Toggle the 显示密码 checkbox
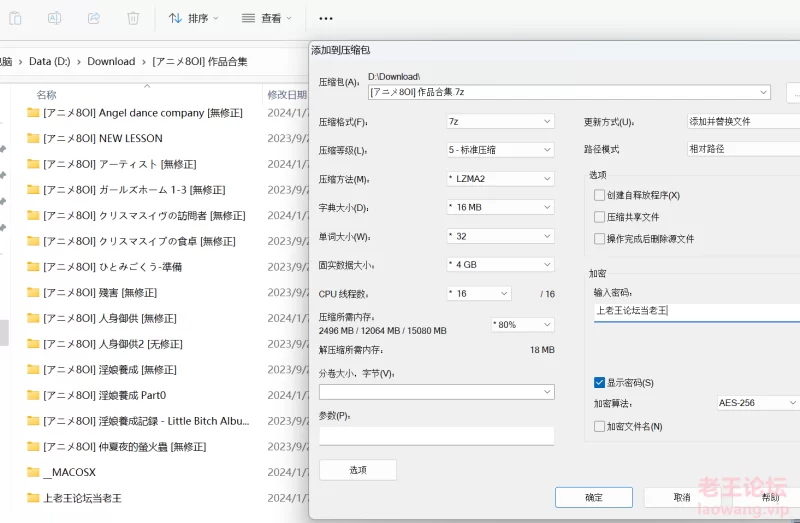The image size is (800, 523). tap(600, 382)
